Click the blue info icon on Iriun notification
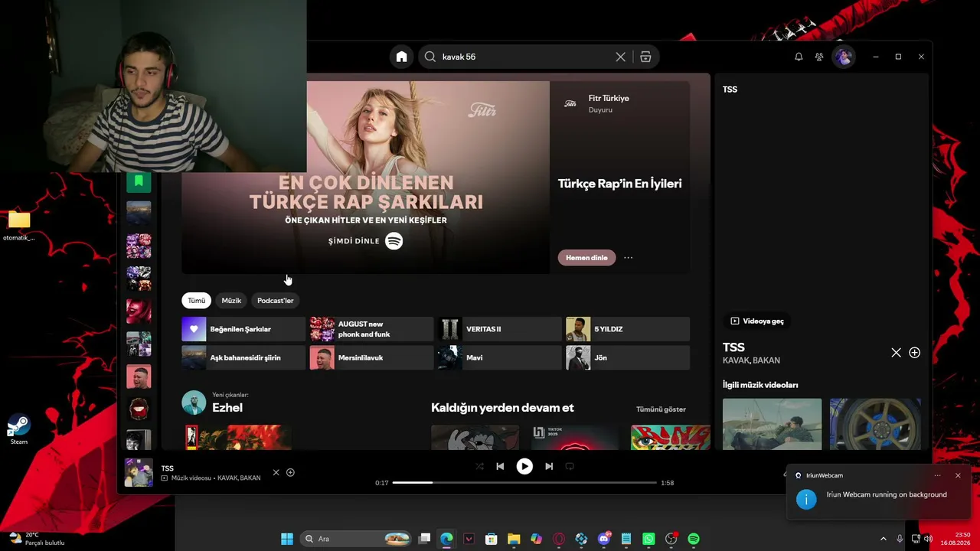Screen dimensions: 980x551 click(806, 500)
